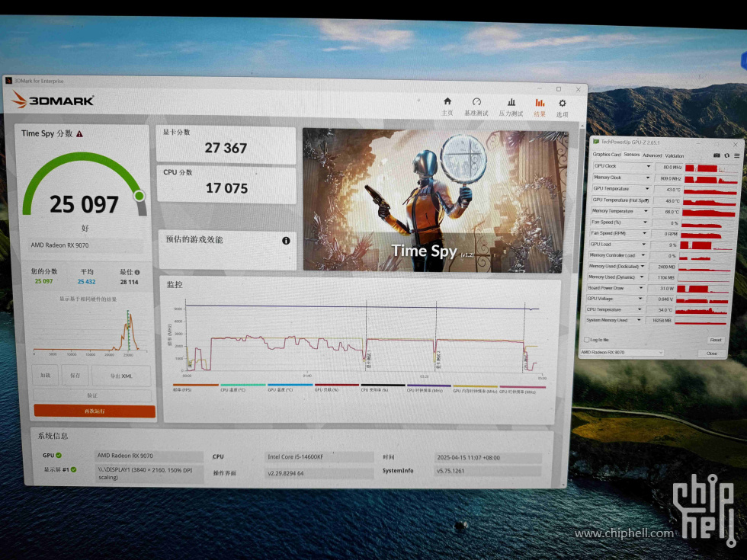Click the score distribution chart
This screenshot has height=560, width=747.
click(x=90, y=331)
